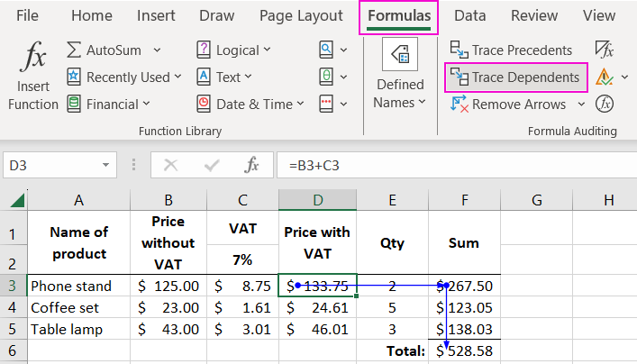Open the Page Layout tab
The width and height of the screenshot is (637, 364).
pyautogui.click(x=301, y=15)
